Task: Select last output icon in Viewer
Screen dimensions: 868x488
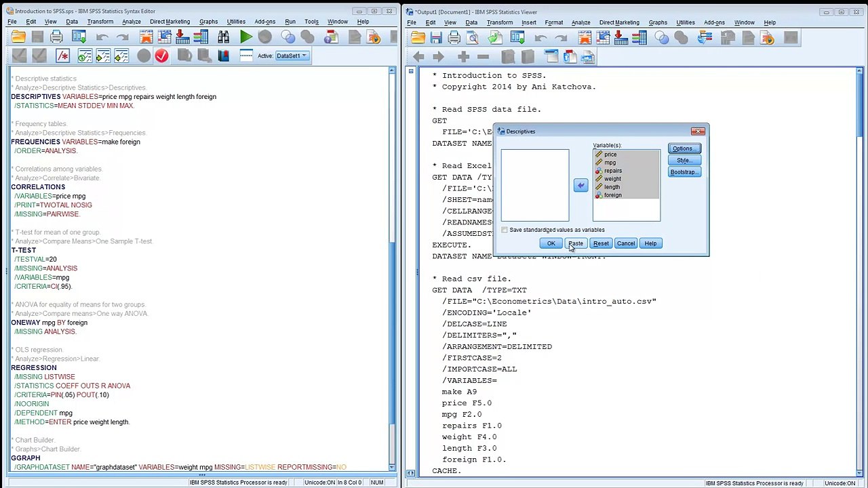Action: pos(705,38)
